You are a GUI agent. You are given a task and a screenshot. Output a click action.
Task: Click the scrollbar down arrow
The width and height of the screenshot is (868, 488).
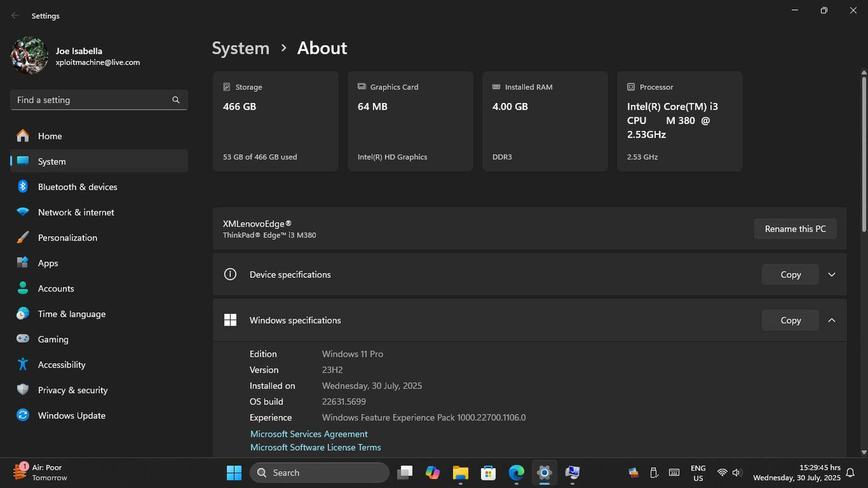pyautogui.click(x=863, y=452)
